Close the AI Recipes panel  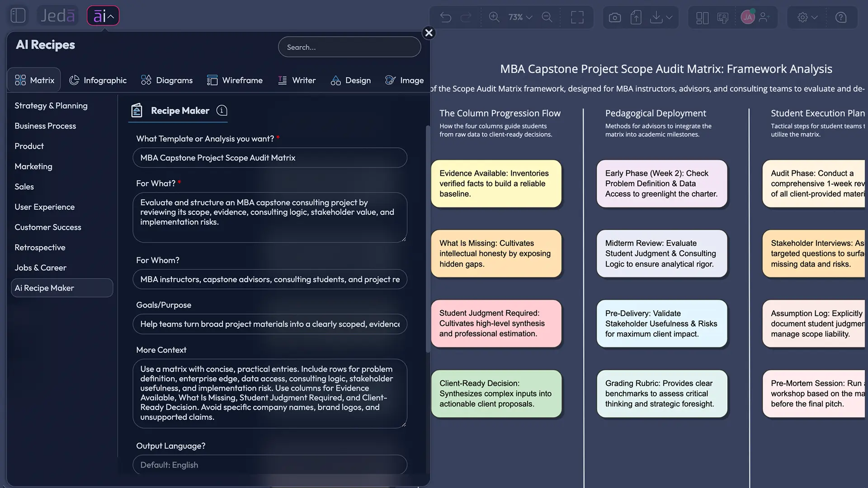pyautogui.click(x=429, y=33)
